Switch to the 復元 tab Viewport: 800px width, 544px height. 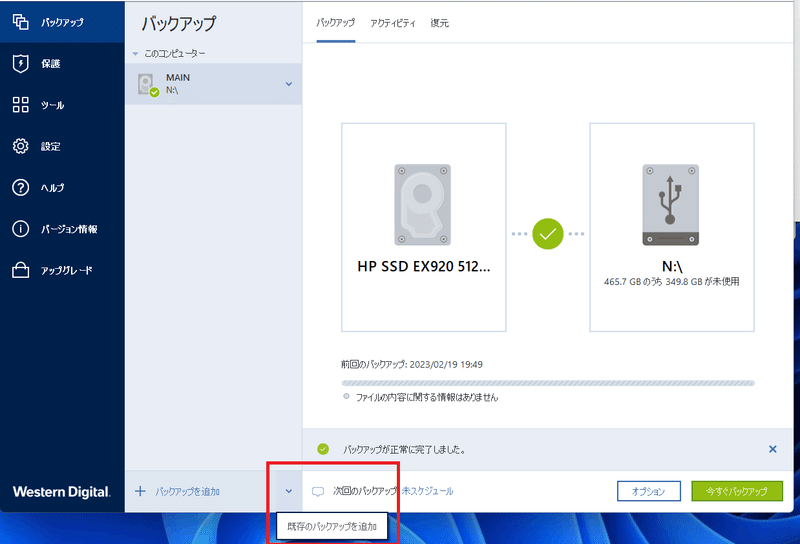coord(439,23)
